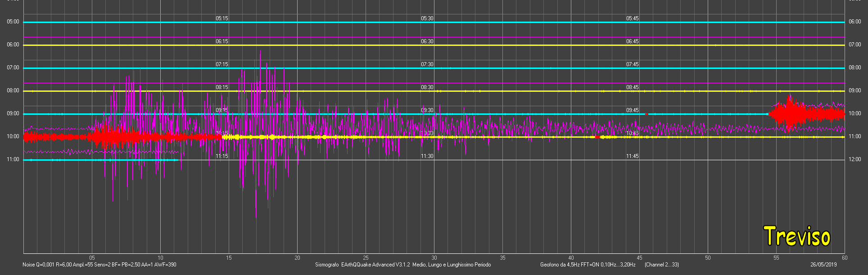
Task: Click the 08:15 time label
Action: [x=222, y=87]
